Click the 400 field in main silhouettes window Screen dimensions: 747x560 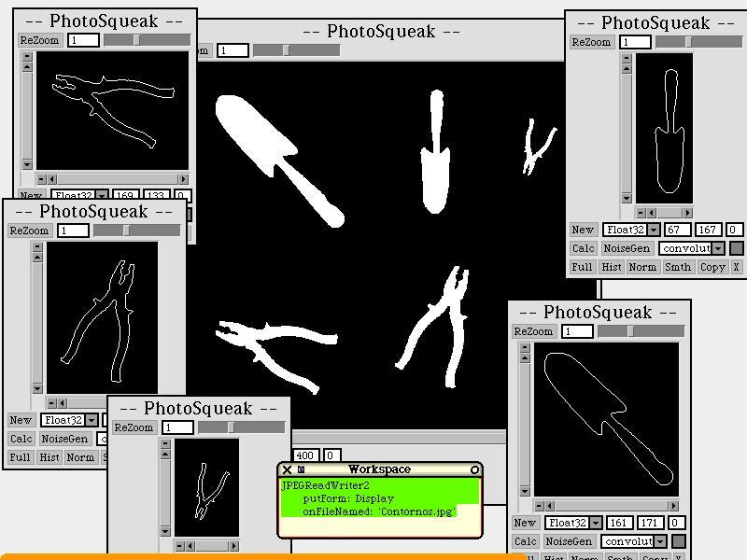click(305, 455)
